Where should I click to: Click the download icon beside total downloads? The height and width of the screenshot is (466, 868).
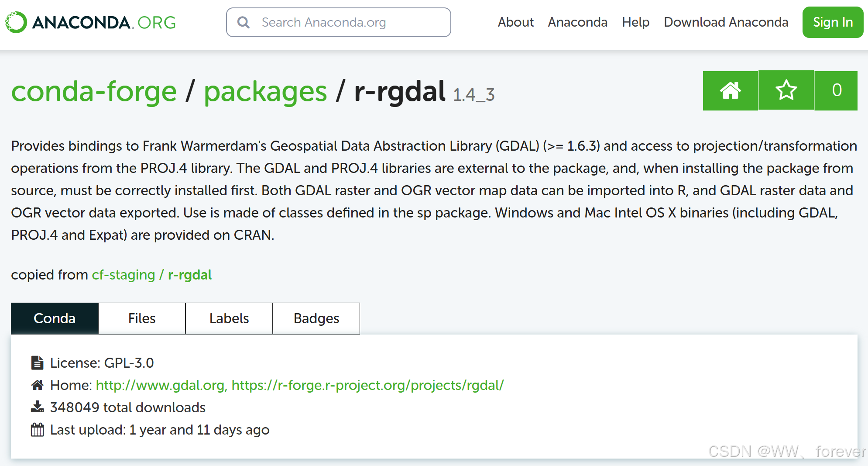click(38, 407)
